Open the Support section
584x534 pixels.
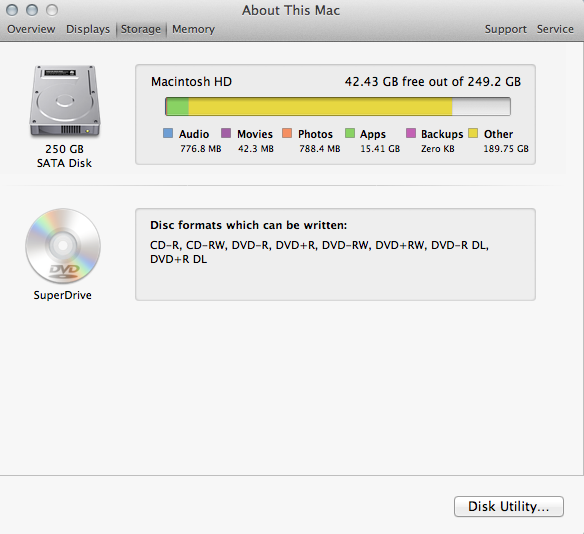click(505, 29)
